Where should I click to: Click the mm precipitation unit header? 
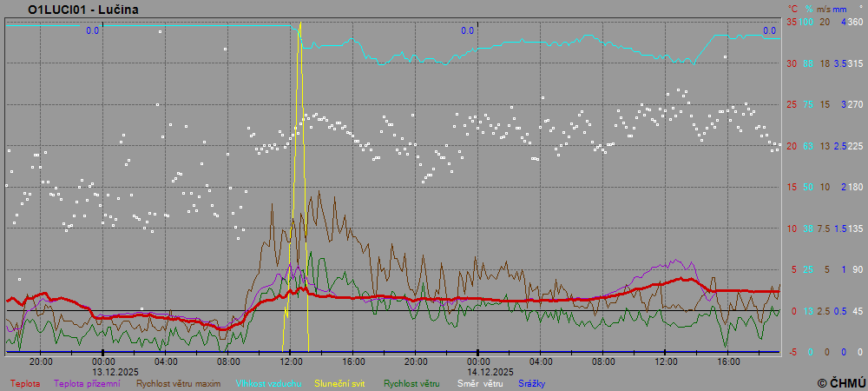[x=841, y=9]
